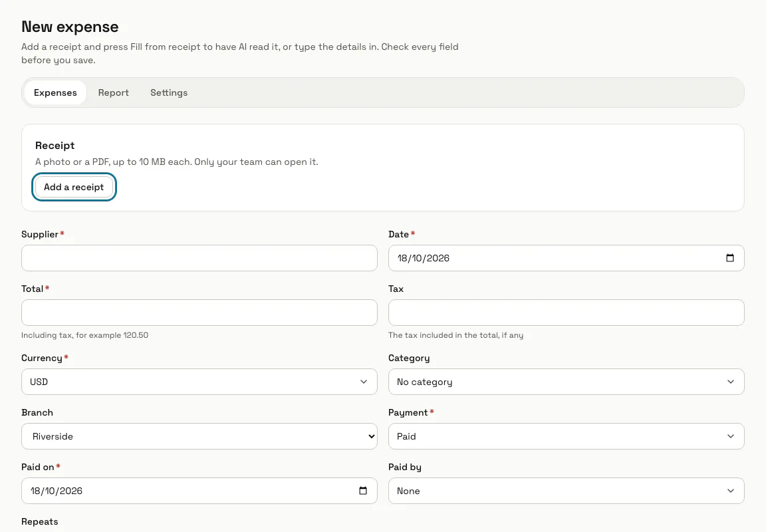The width and height of the screenshot is (766, 532).
Task: Open the Currency dropdown showing USD
Action: click(x=199, y=382)
